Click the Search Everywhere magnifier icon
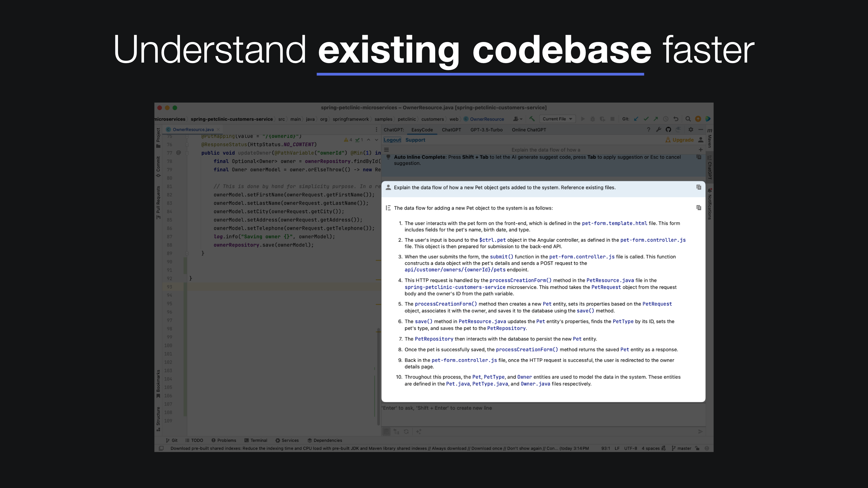Screen dimensions: 868x488 (x=688, y=119)
